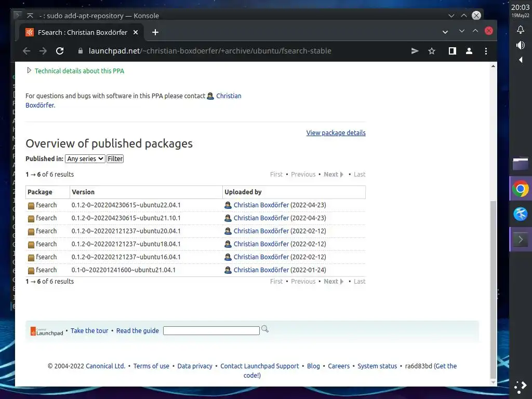Image resolution: width=532 pixels, height=399 pixels.
Task: Focus the Launchpad footer search field
Action: click(211, 331)
